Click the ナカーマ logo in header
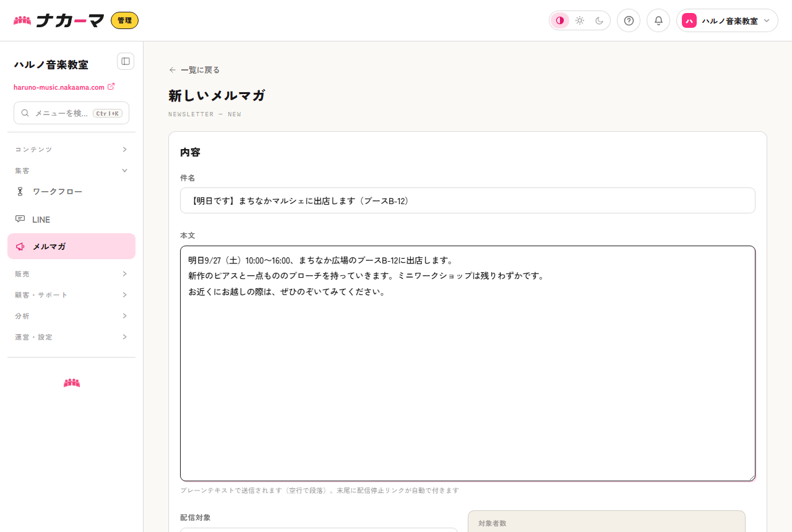The image size is (792, 532). [59, 20]
